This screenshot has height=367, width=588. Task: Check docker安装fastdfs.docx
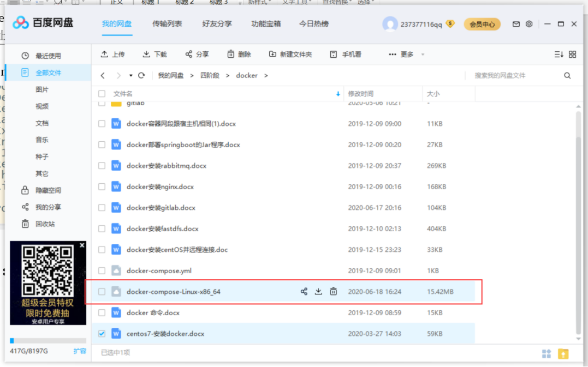pos(102,228)
